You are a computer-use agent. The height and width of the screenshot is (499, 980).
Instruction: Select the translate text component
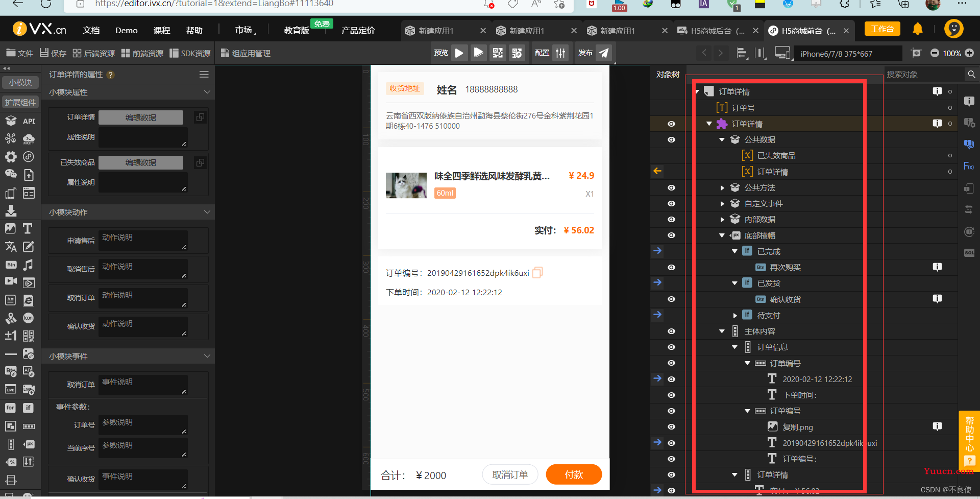[11, 247]
